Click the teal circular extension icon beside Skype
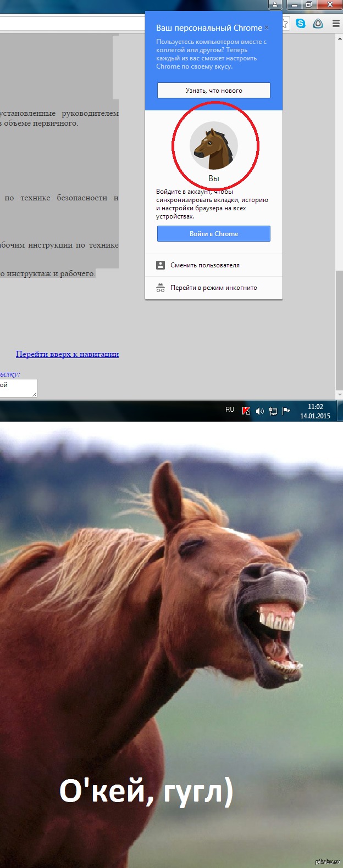The image size is (343, 868). click(x=318, y=23)
